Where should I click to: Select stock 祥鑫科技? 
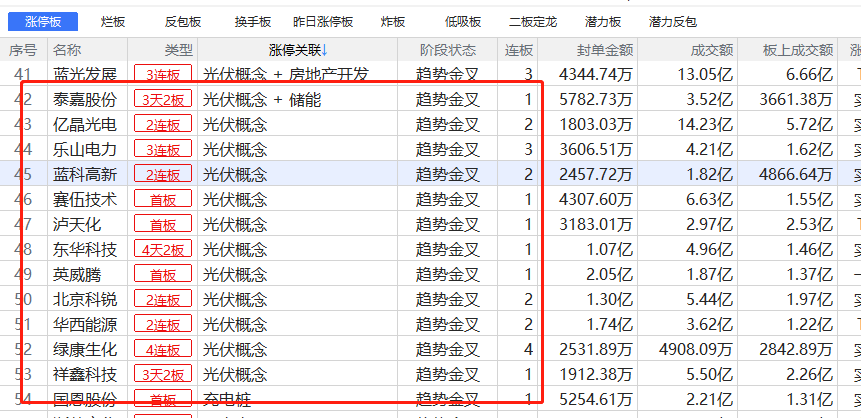(x=85, y=375)
